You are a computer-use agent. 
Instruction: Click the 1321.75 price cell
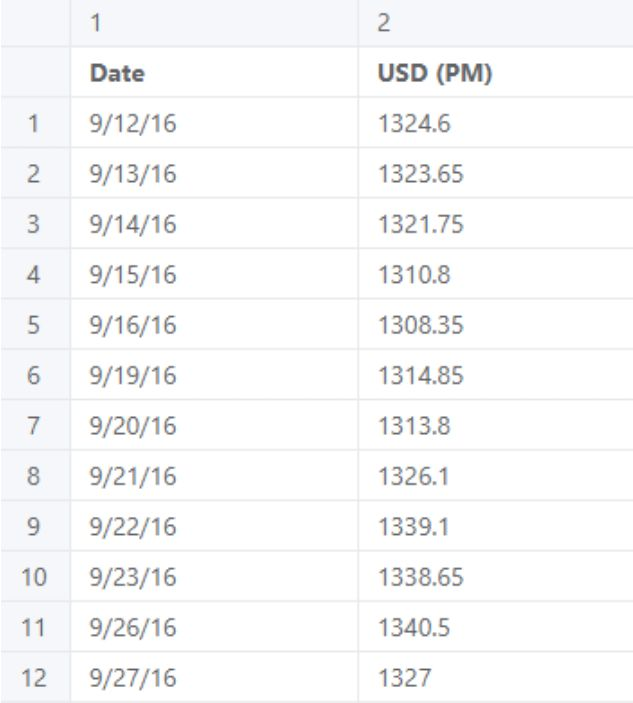tap(495, 224)
